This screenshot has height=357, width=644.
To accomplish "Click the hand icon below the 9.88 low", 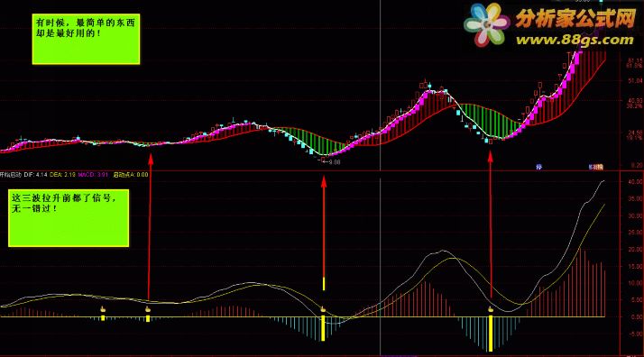I will tap(323, 309).
